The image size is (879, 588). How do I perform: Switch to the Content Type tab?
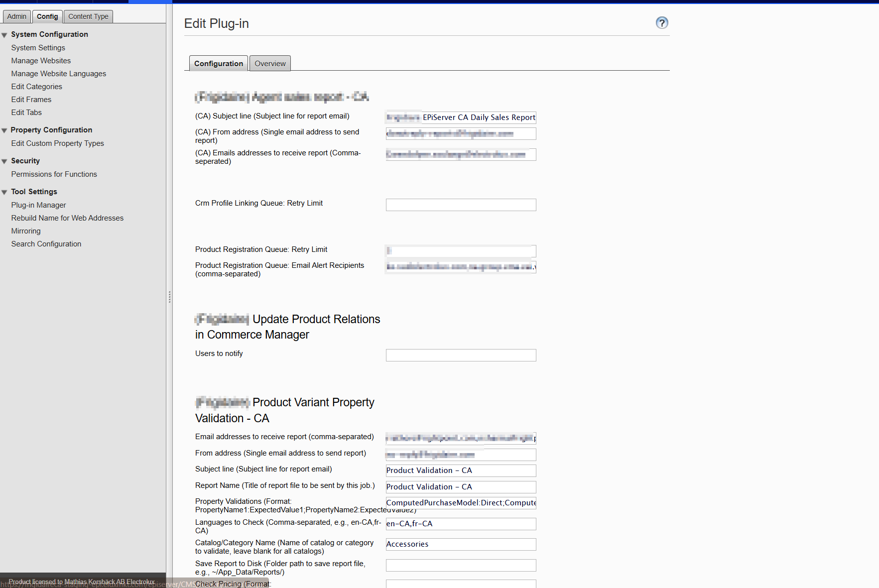(x=88, y=16)
